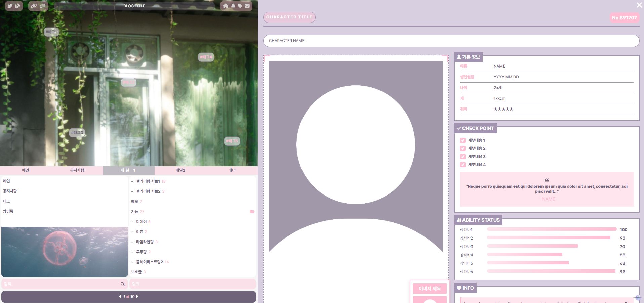This screenshot has height=303, width=644.
Task: Open the 플레이리스트형2 category
Action: pyautogui.click(x=150, y=262)
